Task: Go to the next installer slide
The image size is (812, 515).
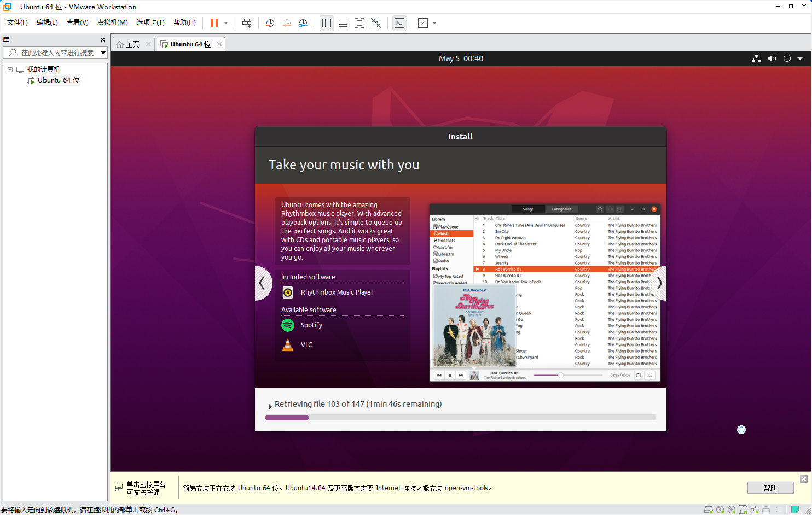Action: click(659, 283)
